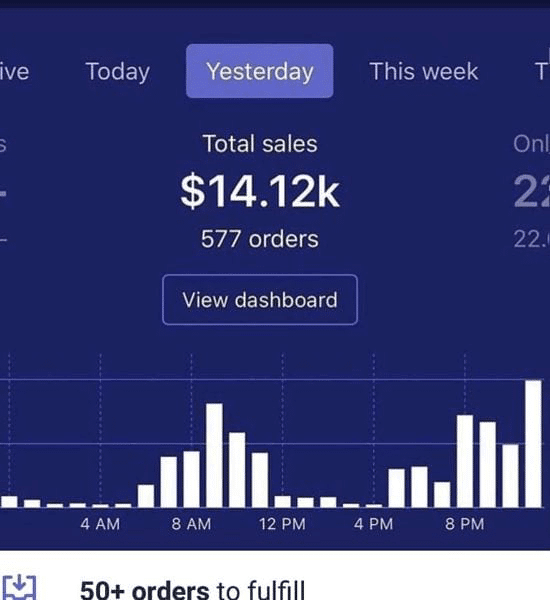550x600 pixels.
Task: Click the 4 PM axis label
Action: click(x=374, y=524)
